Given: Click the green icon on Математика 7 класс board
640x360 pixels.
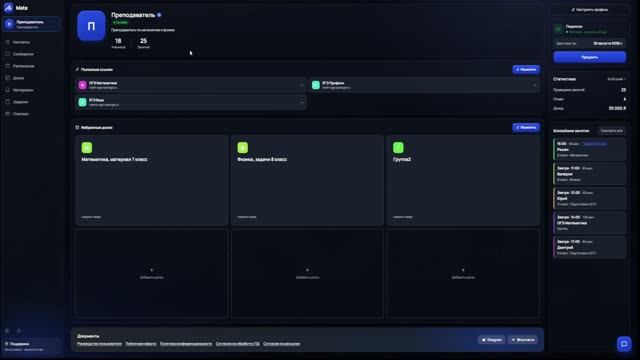Looking at the screenshot, I should 87,147.
